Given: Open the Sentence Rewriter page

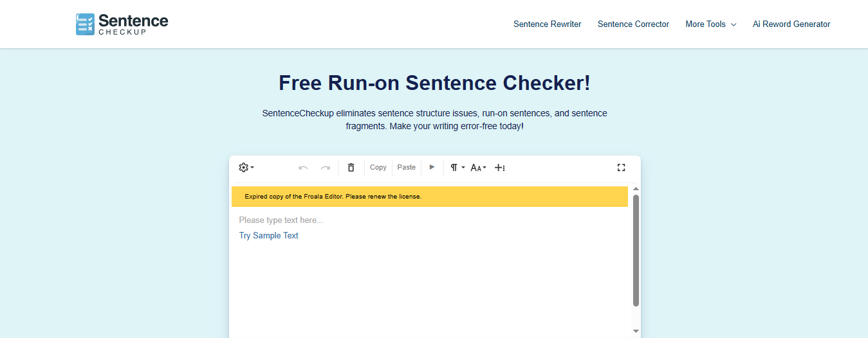Looking at the screenshot, I should pyautogui.click(x=547, y=24).
